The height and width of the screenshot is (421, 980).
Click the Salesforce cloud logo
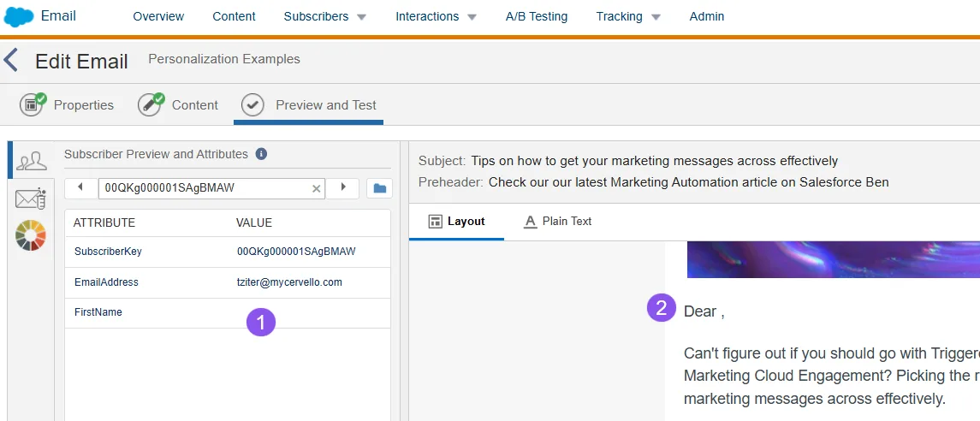tap(19, 17)
